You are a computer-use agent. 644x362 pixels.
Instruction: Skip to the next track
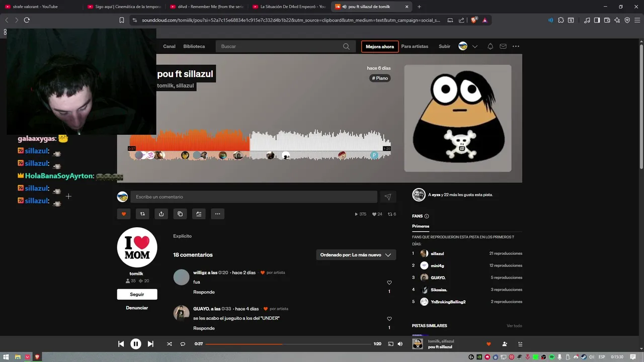point(150,344)
